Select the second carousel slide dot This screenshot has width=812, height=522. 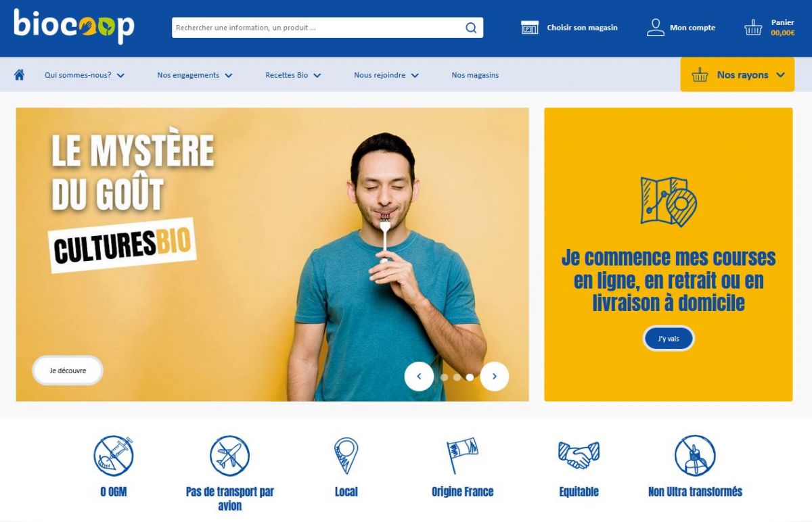click(457, 377)
